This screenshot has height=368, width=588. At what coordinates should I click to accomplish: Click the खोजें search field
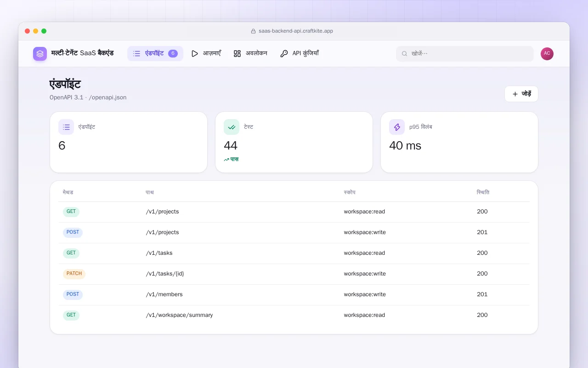click(x=465, y=53)
